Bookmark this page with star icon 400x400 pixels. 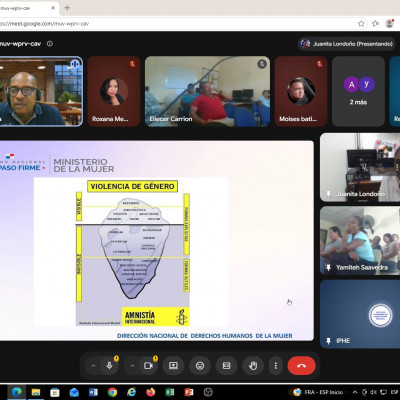click(x=361, y=23)
